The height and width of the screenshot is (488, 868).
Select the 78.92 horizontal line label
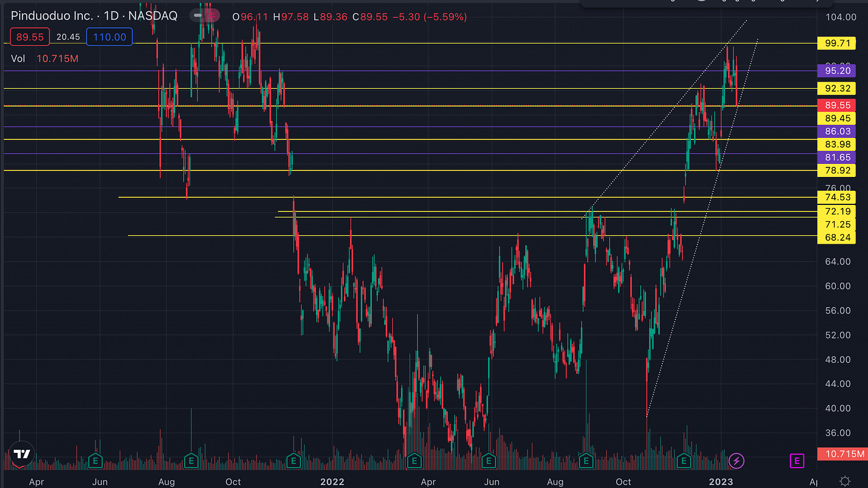838,171
